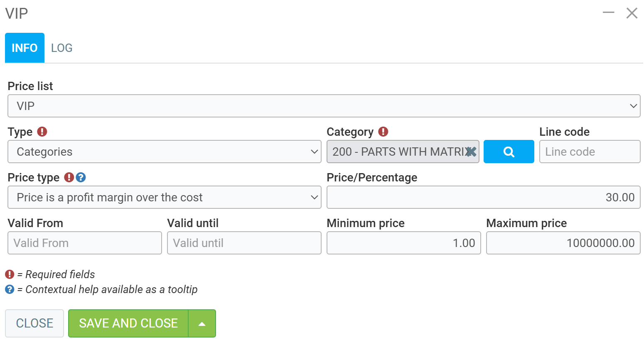Expand the Save and Close options arrow

tap(202, 323)
